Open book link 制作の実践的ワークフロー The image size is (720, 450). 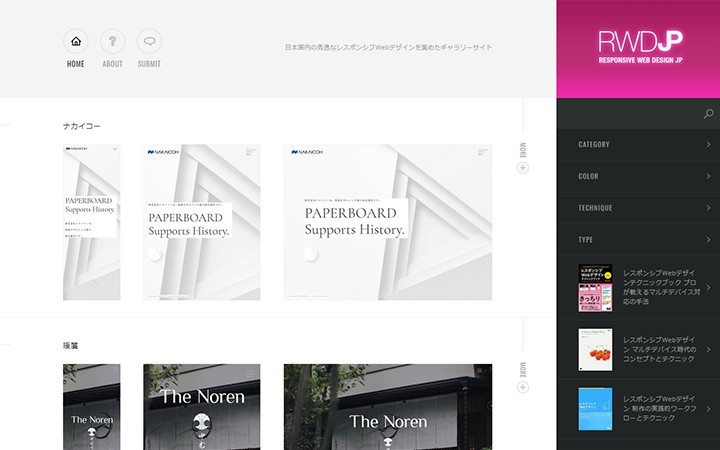tap(659, 408)
